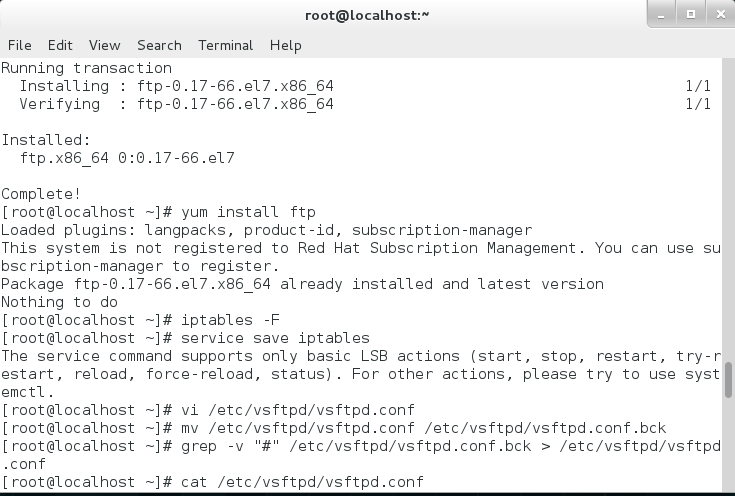The image size is (735, 496).
Task: Click the "service save iptables" command
Action: click(275, 338)
